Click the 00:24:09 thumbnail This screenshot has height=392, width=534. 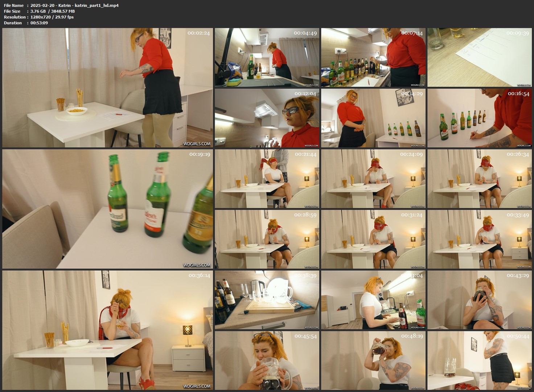(373, 179)
